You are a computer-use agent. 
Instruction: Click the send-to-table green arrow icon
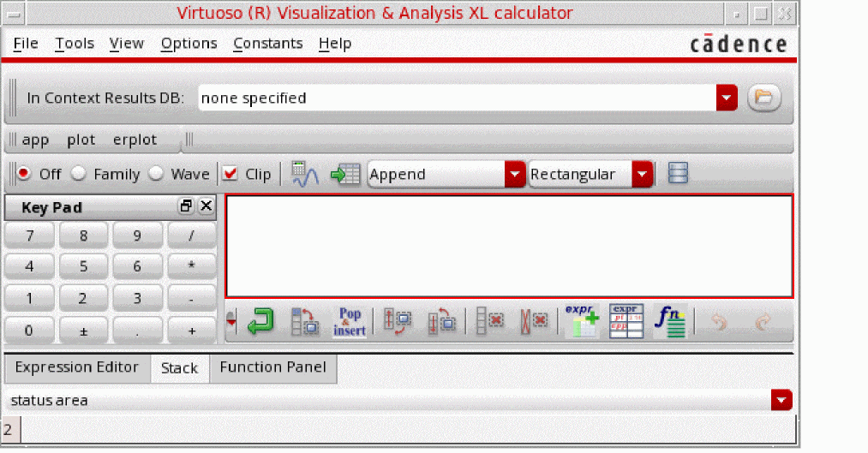[345, 174]
